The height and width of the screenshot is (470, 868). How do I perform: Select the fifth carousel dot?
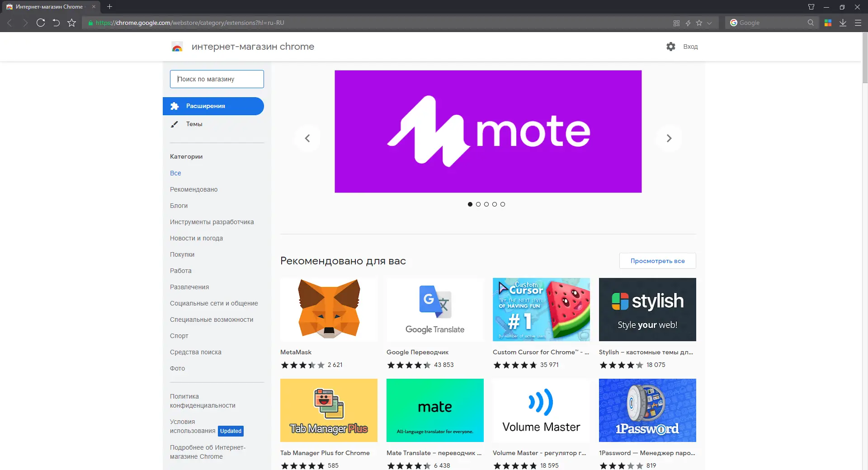click(503, 204)
